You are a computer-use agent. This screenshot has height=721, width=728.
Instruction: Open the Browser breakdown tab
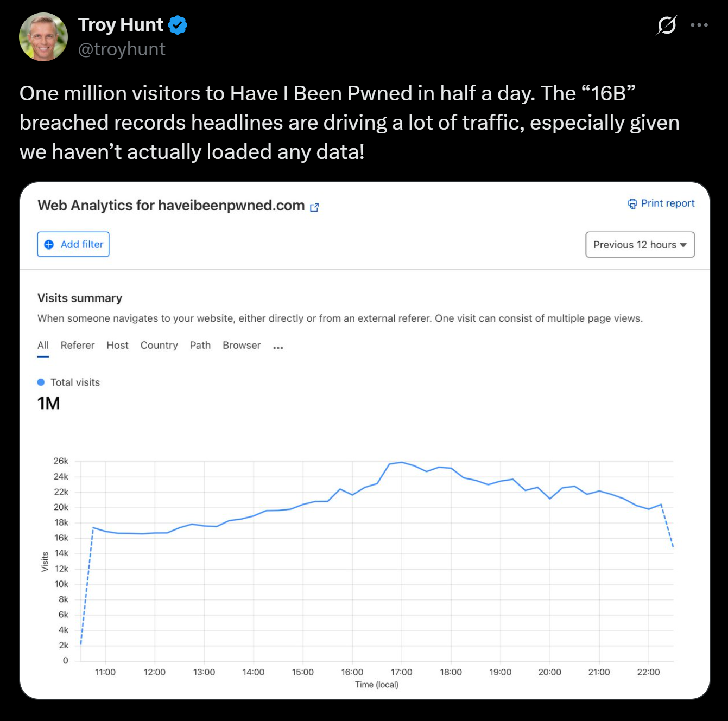[241, 345]
